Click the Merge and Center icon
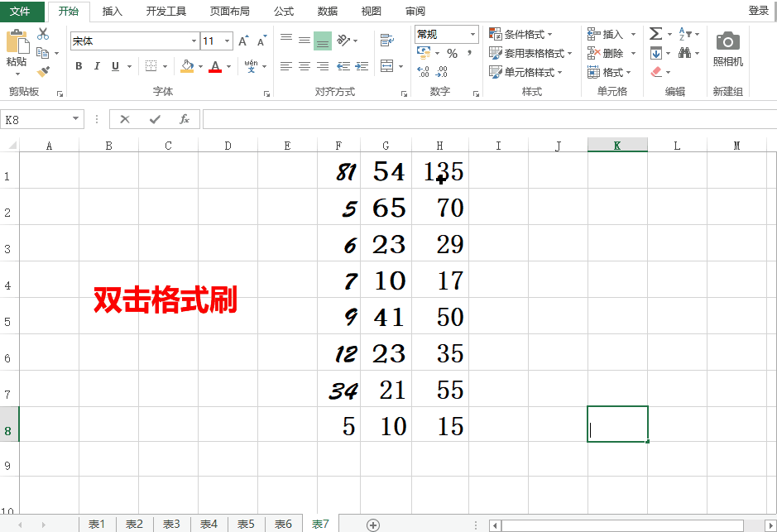The width and height of the screenshot is (777, 532). point(387,66)
